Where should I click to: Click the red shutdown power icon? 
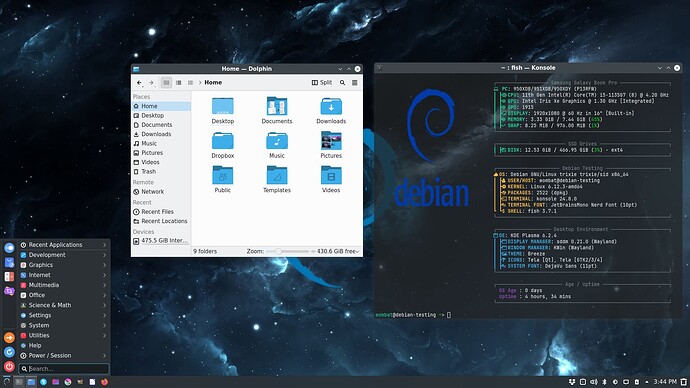point(9,366)
